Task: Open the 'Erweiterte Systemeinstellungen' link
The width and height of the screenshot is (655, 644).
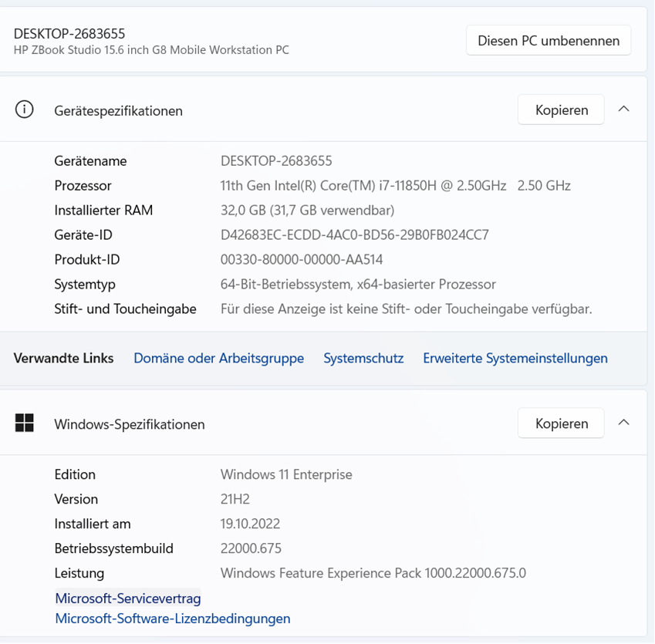Action: click(x=515, y=359)
